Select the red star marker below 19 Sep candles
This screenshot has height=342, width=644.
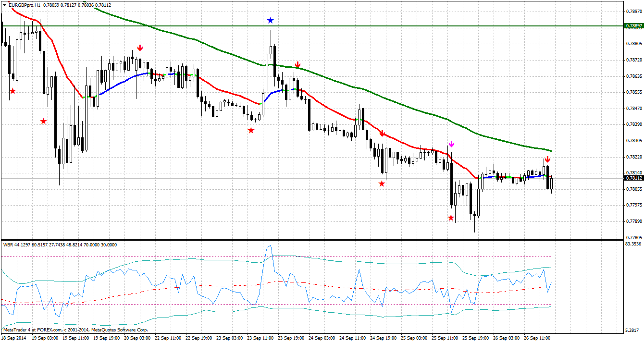[x=42, y=122]
